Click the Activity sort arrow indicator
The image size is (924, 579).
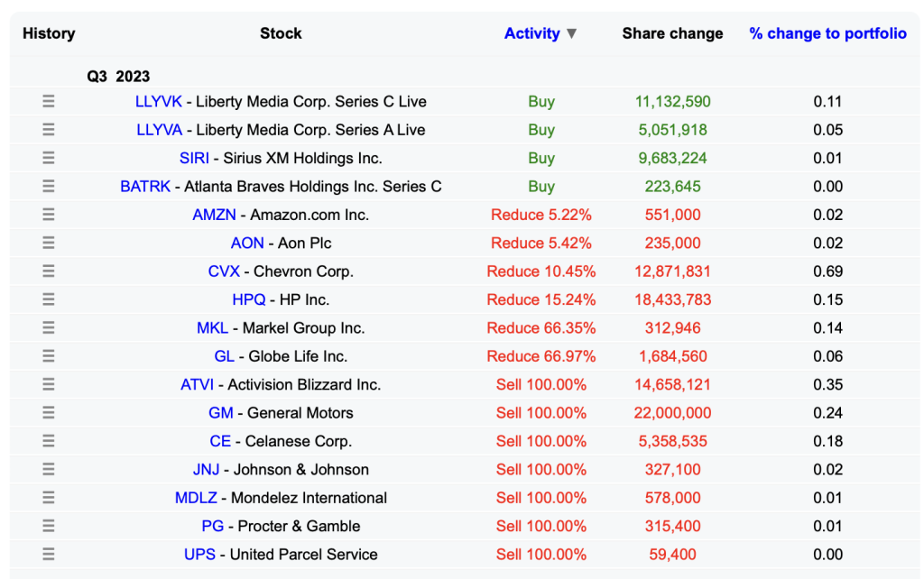571,34
